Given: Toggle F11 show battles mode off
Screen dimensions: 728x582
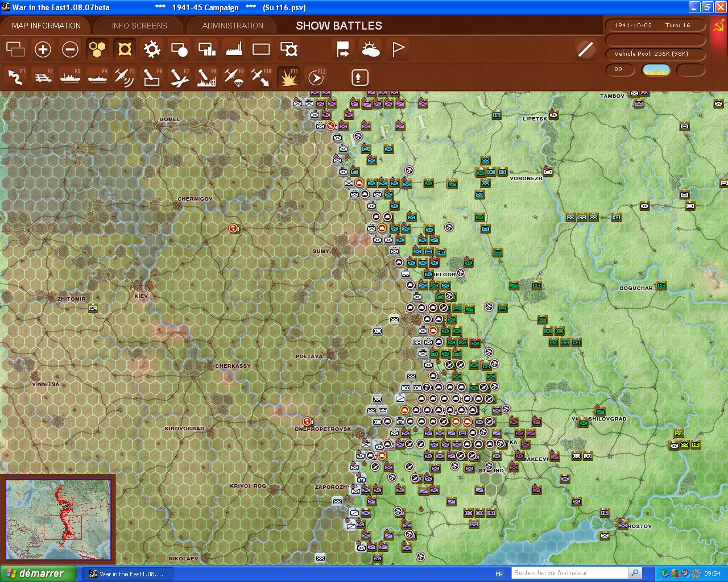Looking at the screenshot, I should 289,77.
